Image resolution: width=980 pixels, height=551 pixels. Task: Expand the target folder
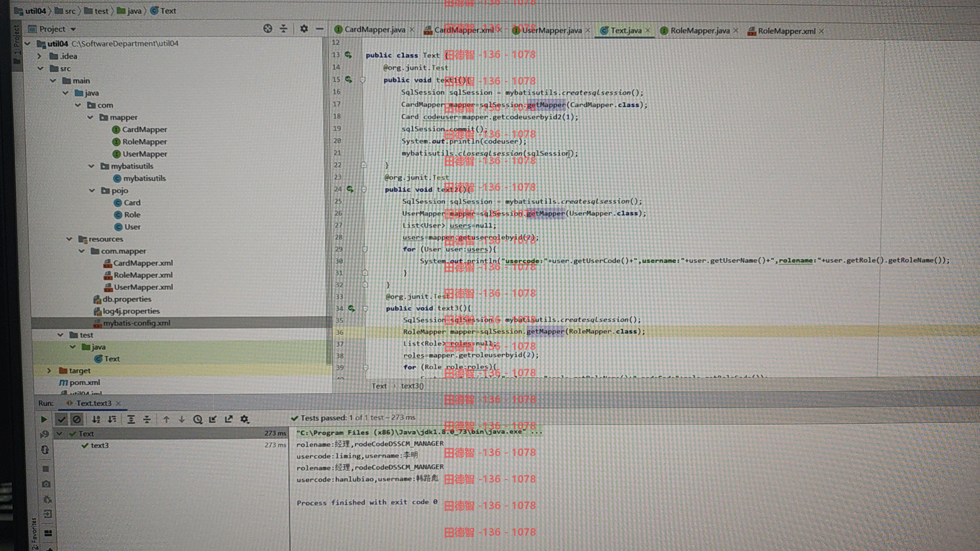(x=49, y=370)
